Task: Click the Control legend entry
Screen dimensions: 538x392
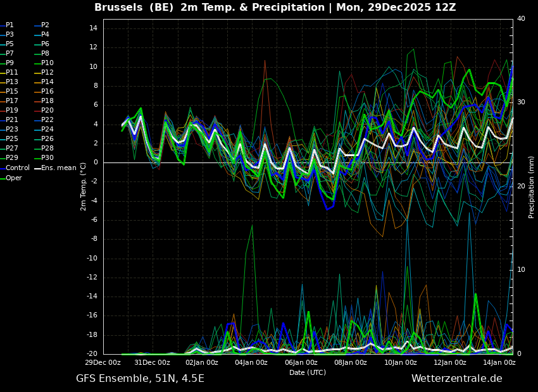Action: 15,168
